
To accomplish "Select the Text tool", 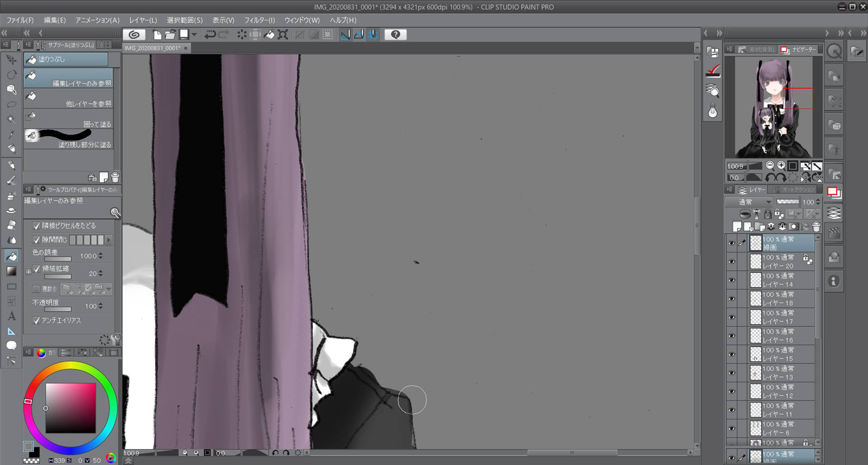I will (11, 316).
